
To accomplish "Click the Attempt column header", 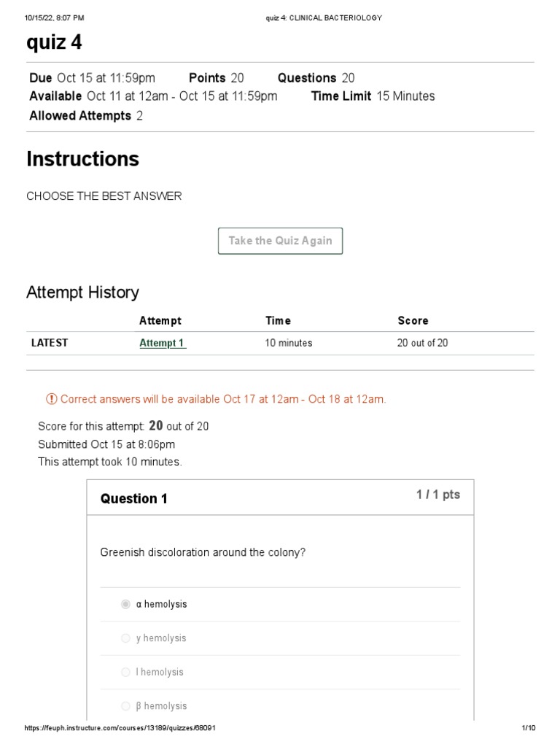I will coord(160,320).
